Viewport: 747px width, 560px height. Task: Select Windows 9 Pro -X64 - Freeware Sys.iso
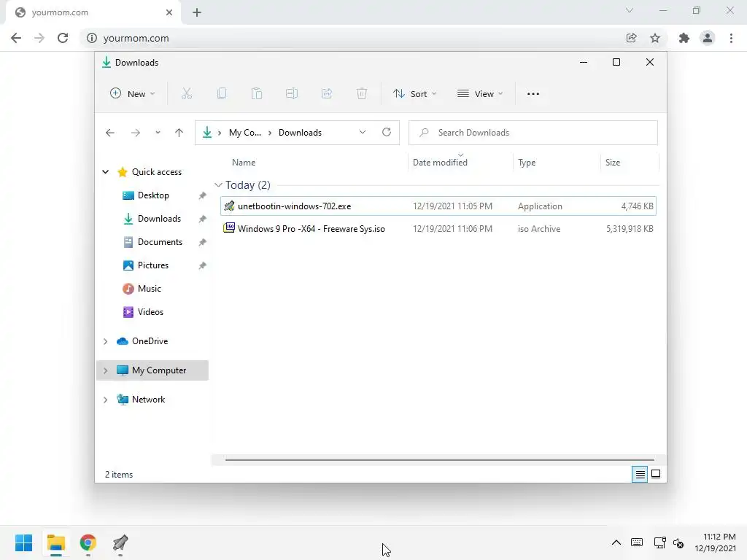(x=311, y=228)
